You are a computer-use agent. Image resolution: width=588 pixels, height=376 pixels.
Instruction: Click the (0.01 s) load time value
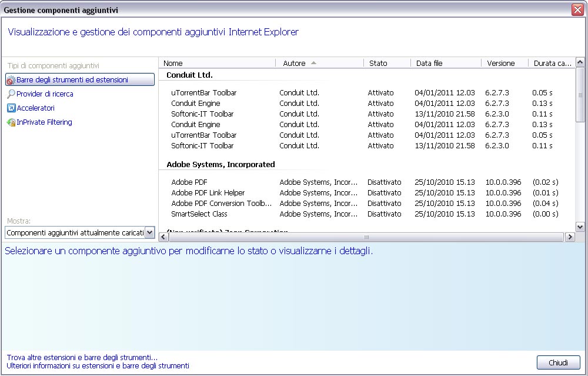[546, 192]
